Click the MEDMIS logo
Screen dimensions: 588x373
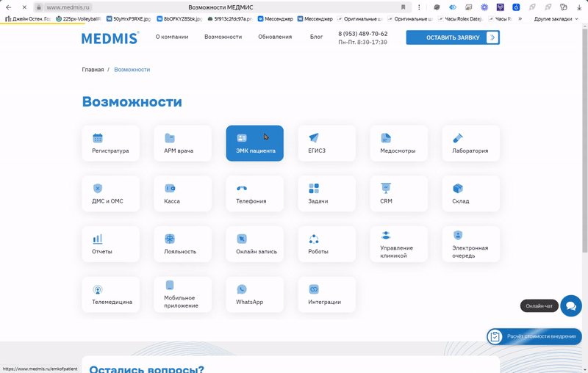coord(110,38)
